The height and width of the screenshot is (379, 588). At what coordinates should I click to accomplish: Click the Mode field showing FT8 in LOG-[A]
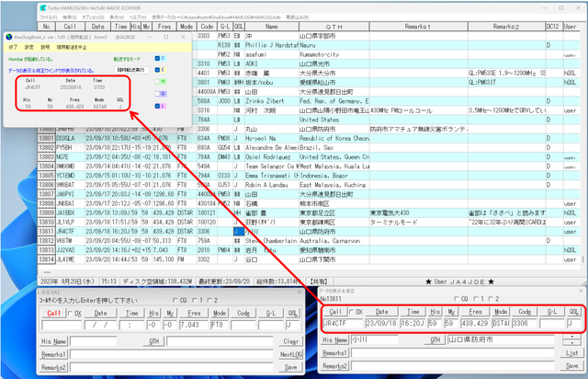(220, 325)
